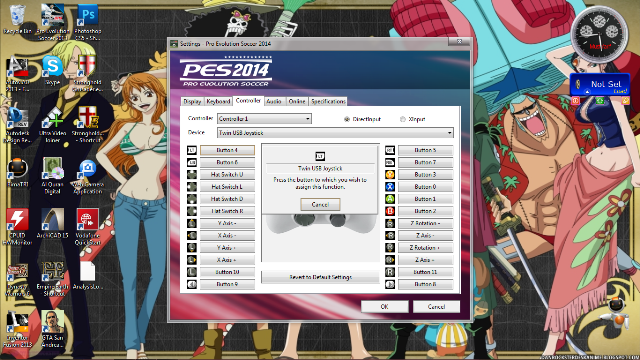Select the Photoshop desktop shortcut

click(87, 22)
